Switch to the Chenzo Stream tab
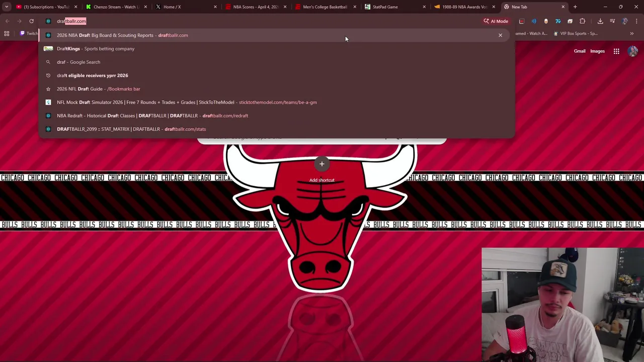This screenshot has width=644, height=362. [116, 7]
